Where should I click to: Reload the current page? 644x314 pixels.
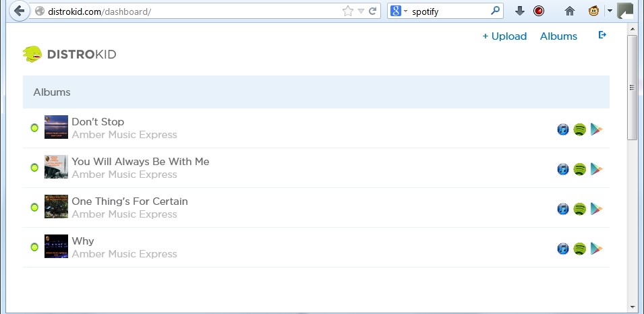[372, 11]
